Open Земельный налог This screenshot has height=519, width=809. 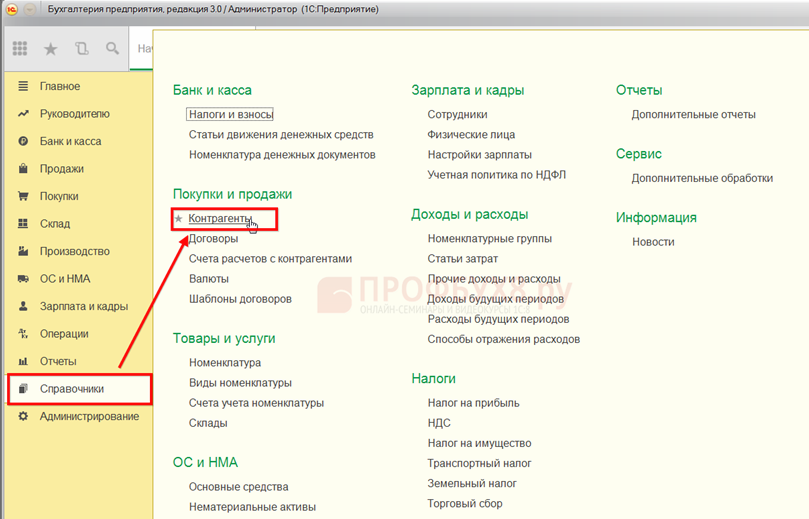(x=472, y=483)
